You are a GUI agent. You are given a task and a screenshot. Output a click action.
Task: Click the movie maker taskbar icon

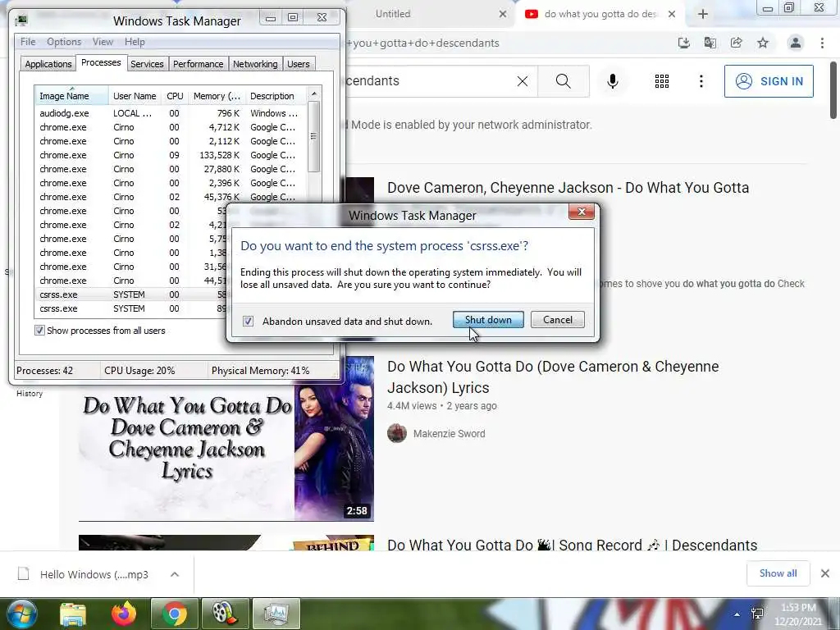point(225,614)
